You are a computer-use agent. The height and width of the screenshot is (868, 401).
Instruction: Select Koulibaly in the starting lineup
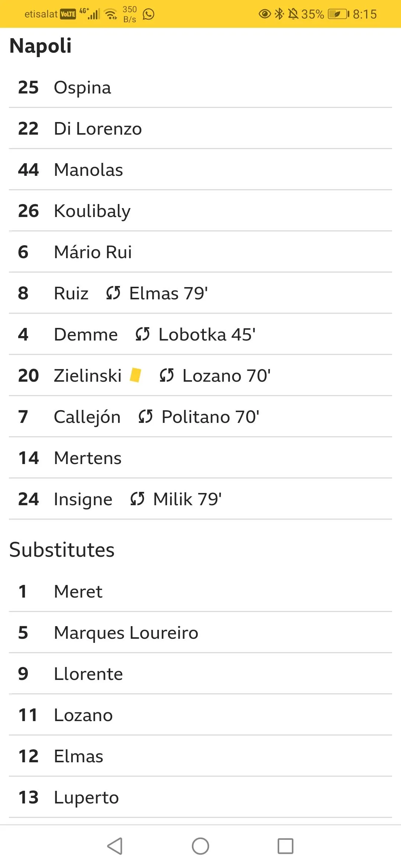92,211
